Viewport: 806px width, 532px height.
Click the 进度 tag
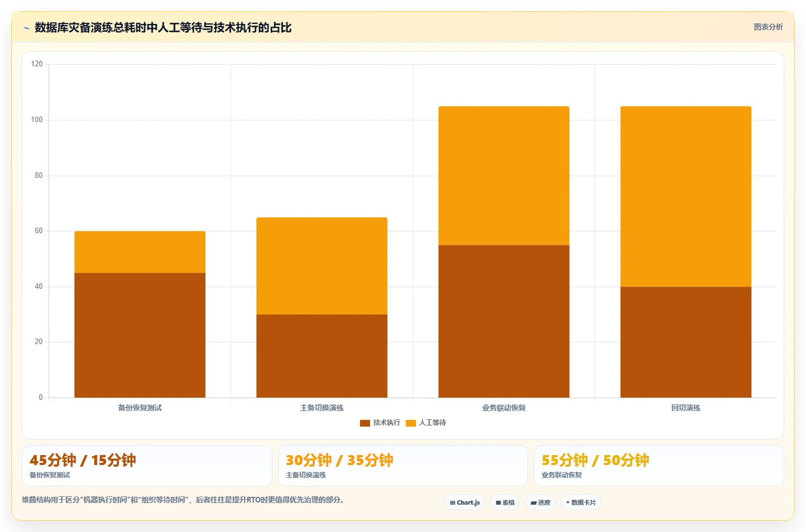pyautogui.click(x=540, y=502)
